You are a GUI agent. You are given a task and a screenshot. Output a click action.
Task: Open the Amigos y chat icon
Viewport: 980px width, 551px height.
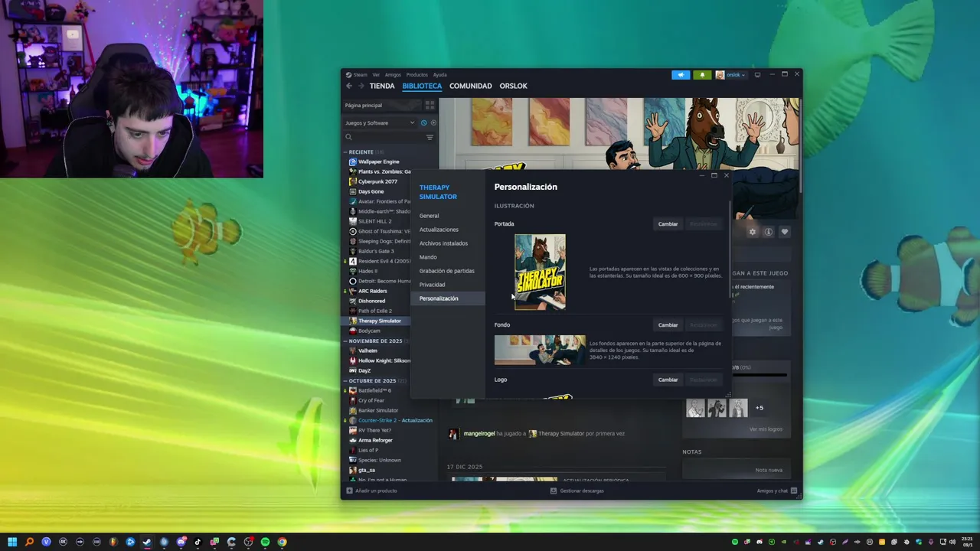point(794,491)
